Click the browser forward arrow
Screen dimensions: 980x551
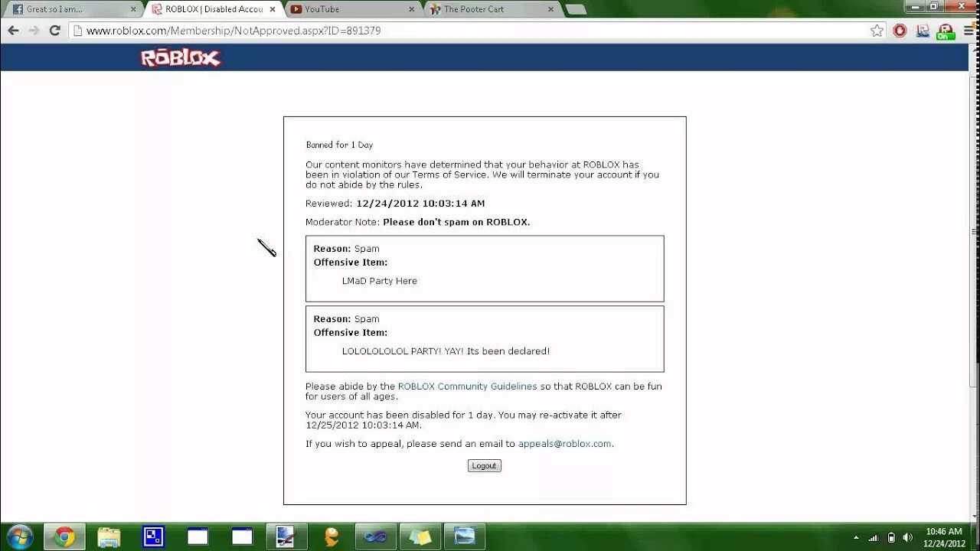coord(34,31)
